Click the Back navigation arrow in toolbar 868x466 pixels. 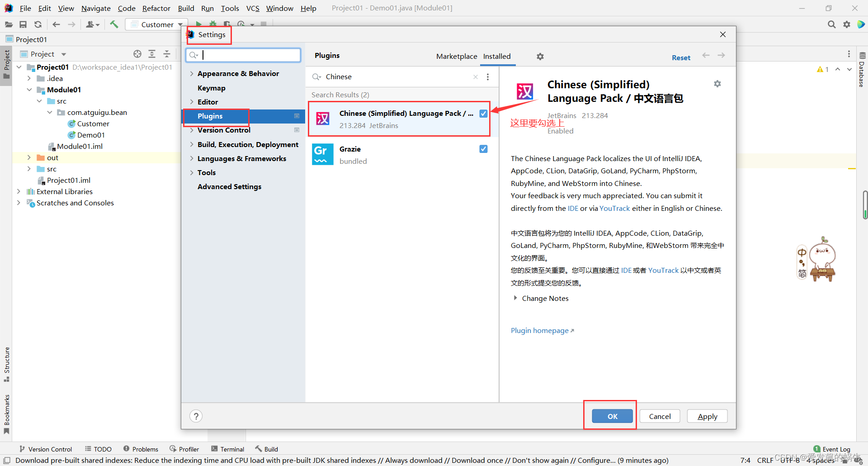[x=56, y=24]
